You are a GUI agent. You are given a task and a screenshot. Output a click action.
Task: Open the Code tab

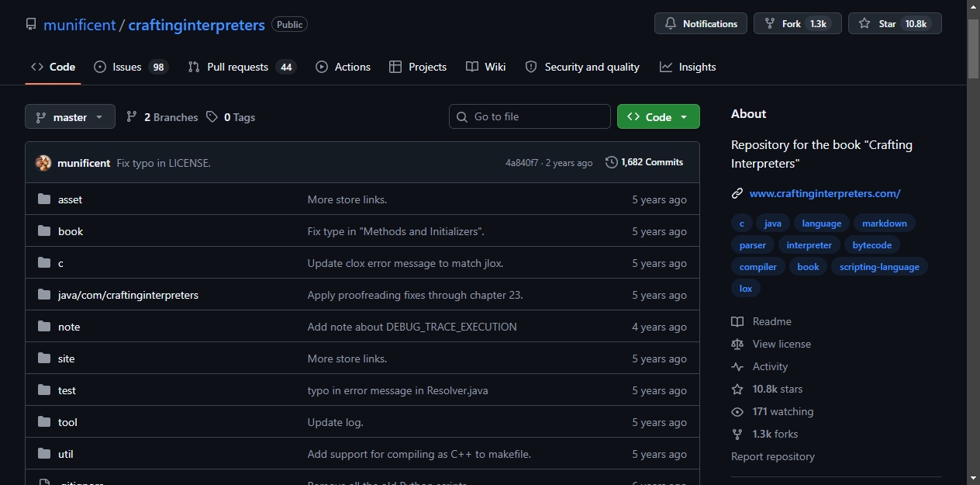tap(53, 67)
